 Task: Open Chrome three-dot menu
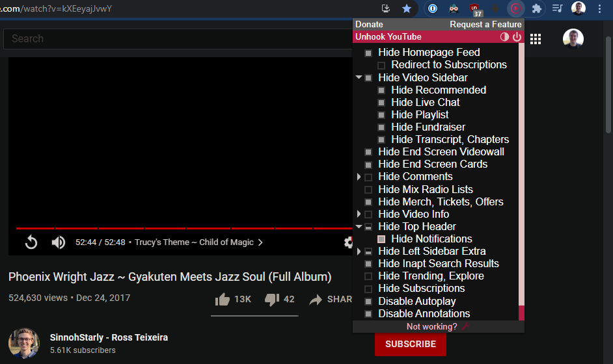[599, 8]
